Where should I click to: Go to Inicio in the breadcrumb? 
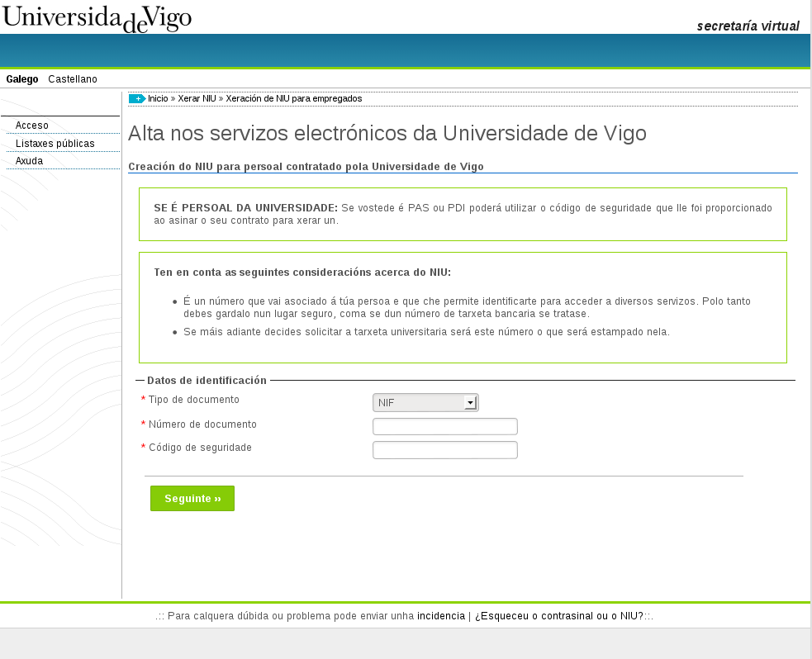point(158,98)
